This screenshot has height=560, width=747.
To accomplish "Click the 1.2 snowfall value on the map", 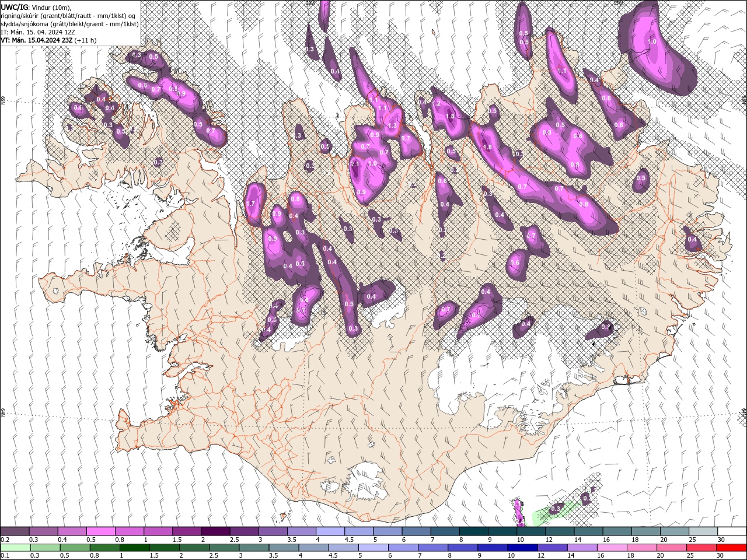I will [436, 103].
